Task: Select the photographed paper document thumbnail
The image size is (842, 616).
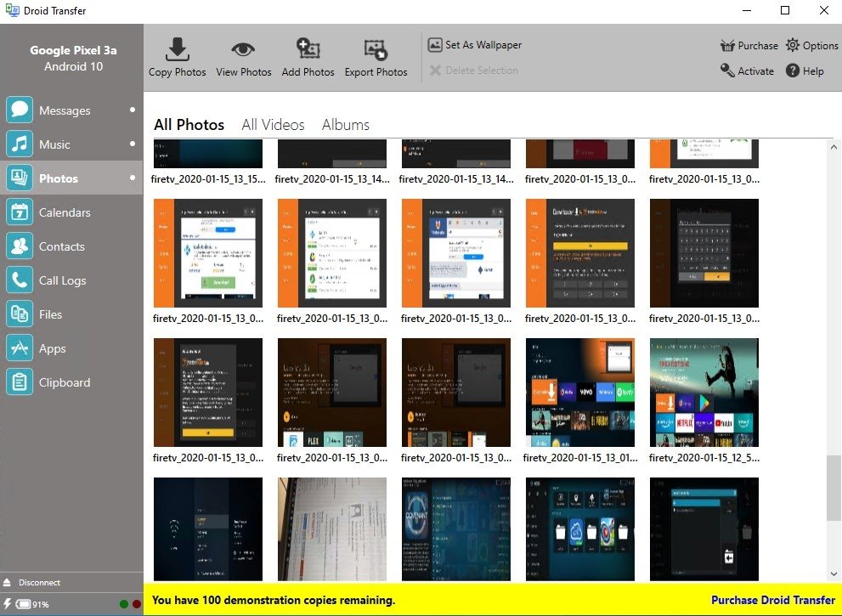Action: click(x=332, y=529)
